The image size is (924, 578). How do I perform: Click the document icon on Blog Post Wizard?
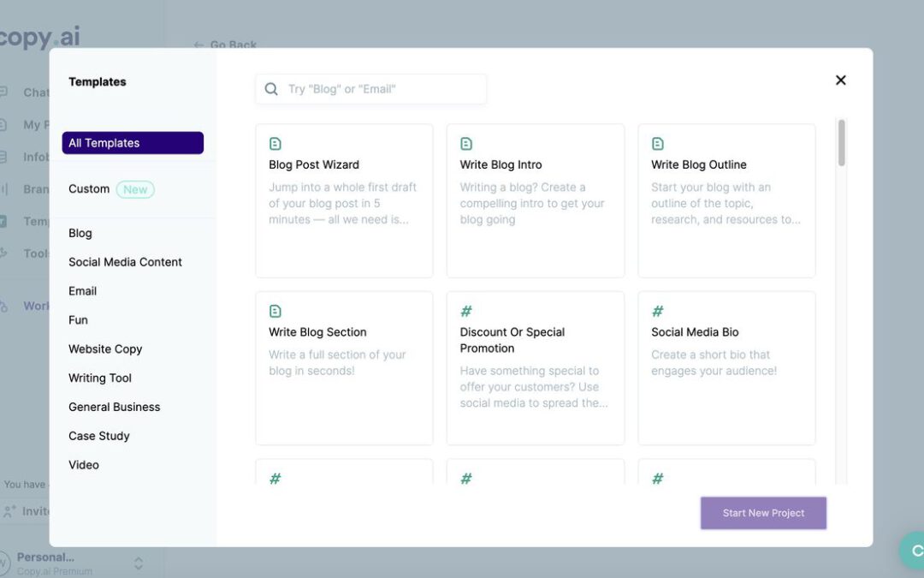275,143
